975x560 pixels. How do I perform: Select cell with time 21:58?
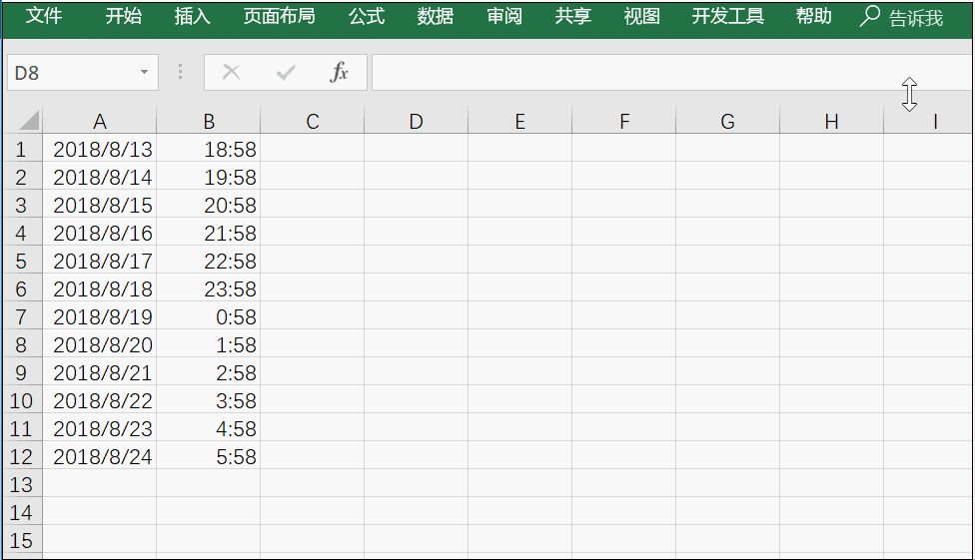point(209,233)
